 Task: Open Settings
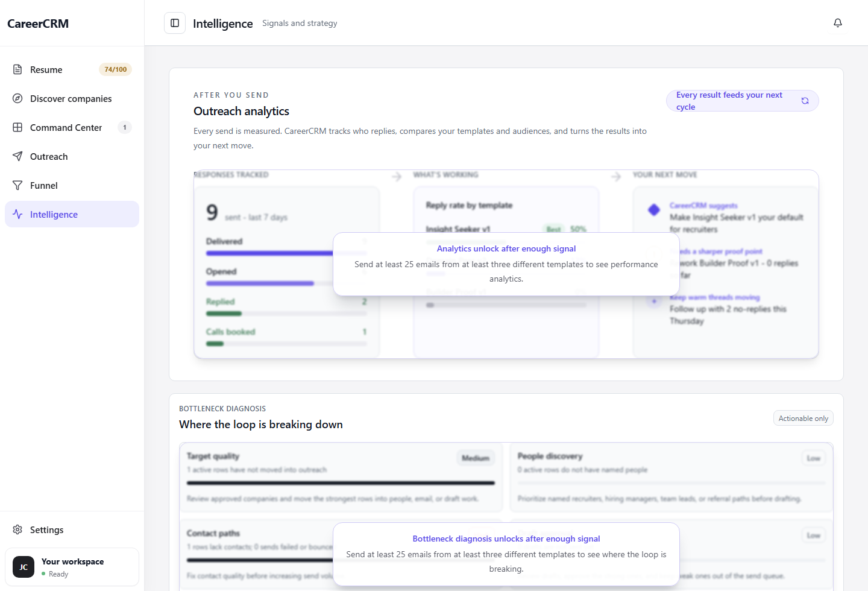click(72, 529)
